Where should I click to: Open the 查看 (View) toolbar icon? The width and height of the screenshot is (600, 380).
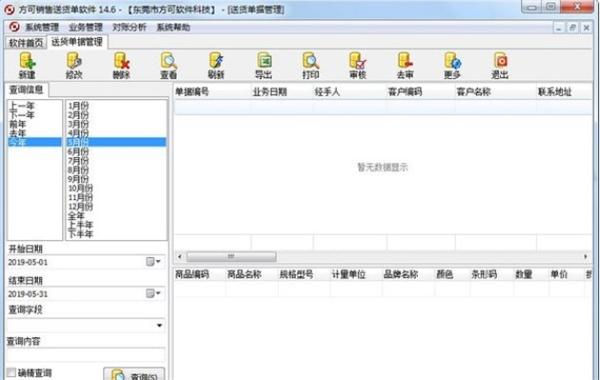click(169, 66)
